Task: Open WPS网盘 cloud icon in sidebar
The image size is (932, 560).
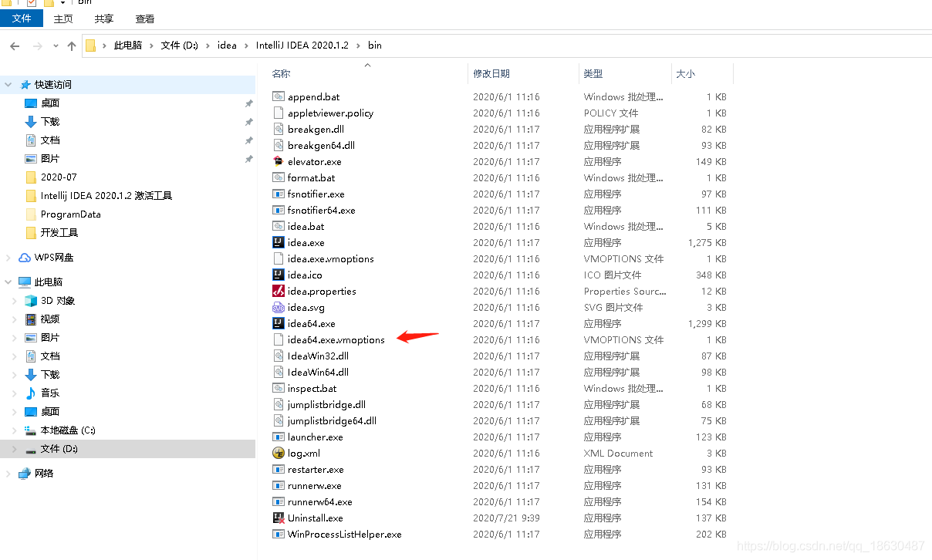Action: click(25, 257)
